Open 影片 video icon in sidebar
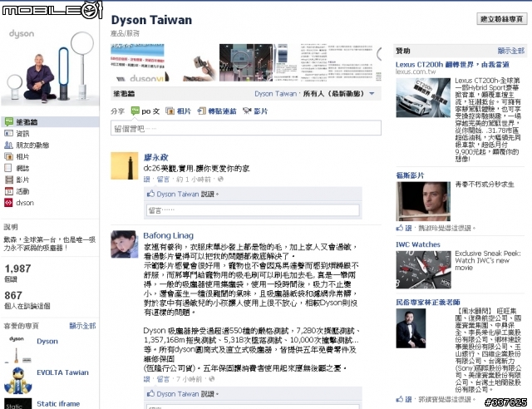Screen dimensions: 532x409 (x=8, y=180)
